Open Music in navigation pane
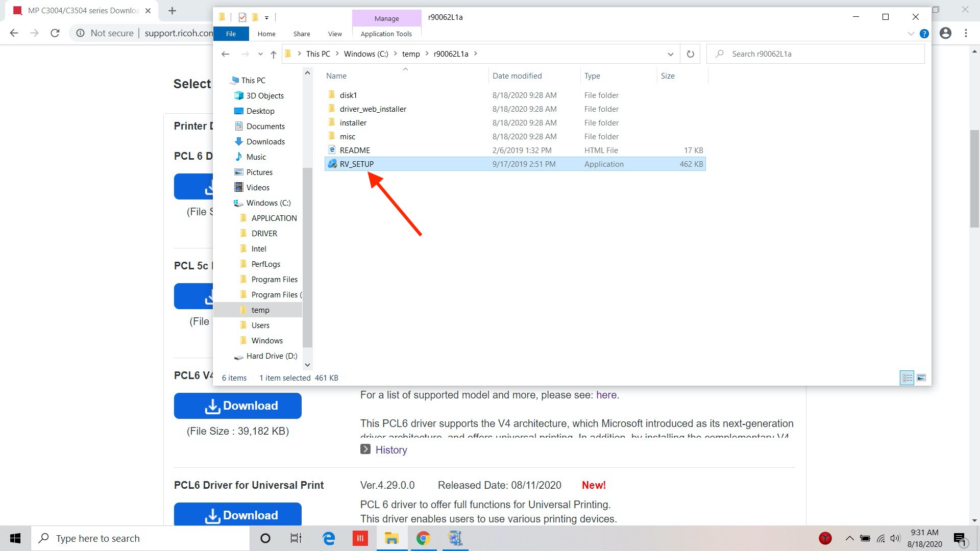Screen dimensions: 980x551 click(x=256, y=157)
